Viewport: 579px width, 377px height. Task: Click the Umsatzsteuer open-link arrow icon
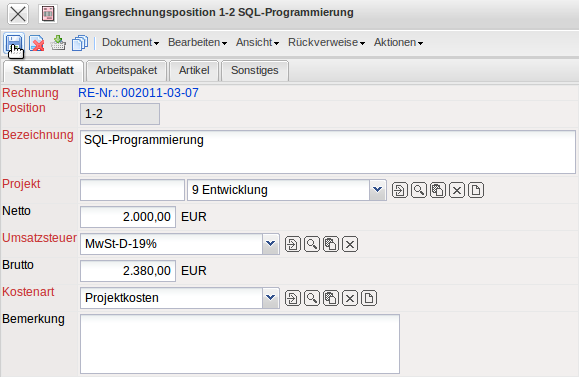tap(292, 244)
